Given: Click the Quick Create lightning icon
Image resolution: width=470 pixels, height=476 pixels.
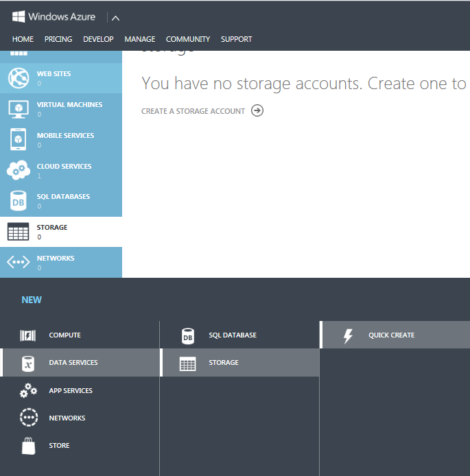Looking at the screenshot, I should point(347,335).
